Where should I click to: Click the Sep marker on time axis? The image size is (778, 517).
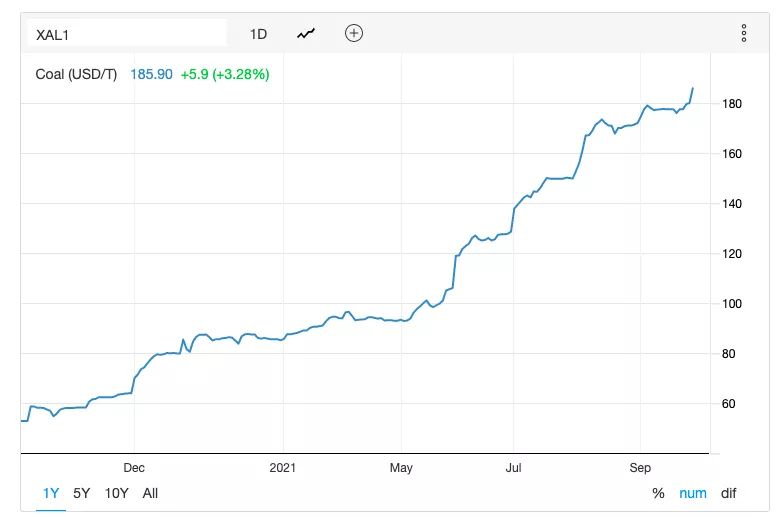coord(640,467)
